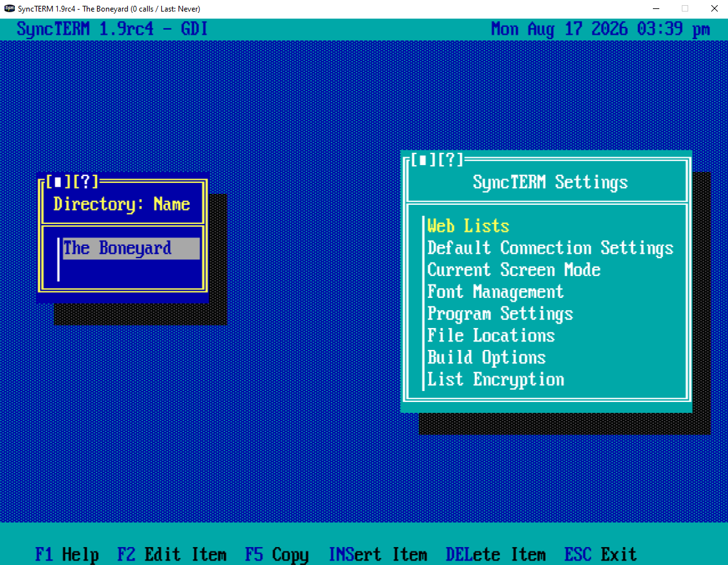Image resolution: width=728 pixels, height=565 pixels.
Task: Click the SyncTERM Settings title
Action: click(x=550, y=182)
